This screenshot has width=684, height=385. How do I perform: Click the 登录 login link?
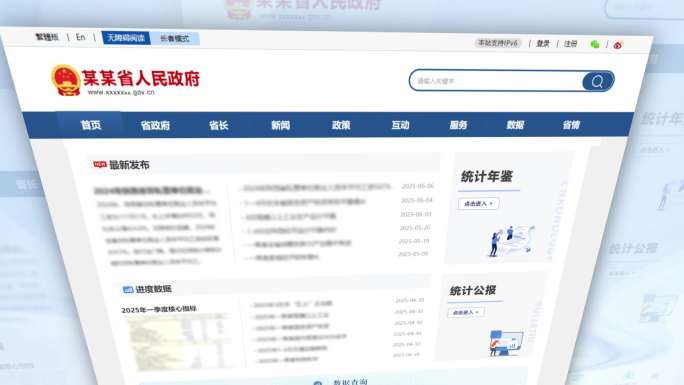pos(543,44)
